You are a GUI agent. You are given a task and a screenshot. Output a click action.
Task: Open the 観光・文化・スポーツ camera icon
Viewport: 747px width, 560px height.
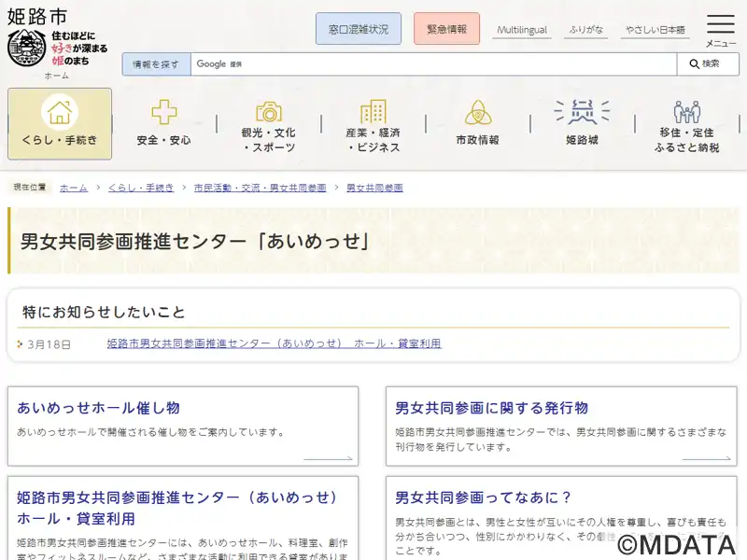(x=269, y=113)
